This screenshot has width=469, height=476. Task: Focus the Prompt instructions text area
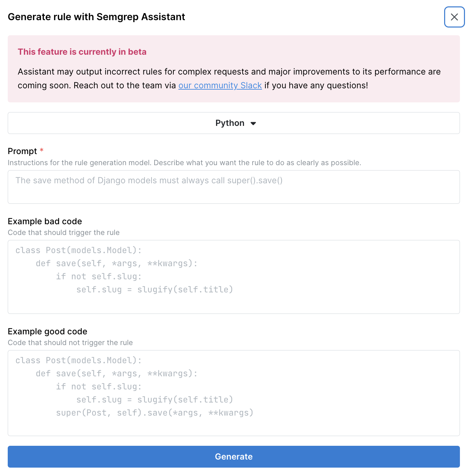pyautogui.click(x=234, y=187)
